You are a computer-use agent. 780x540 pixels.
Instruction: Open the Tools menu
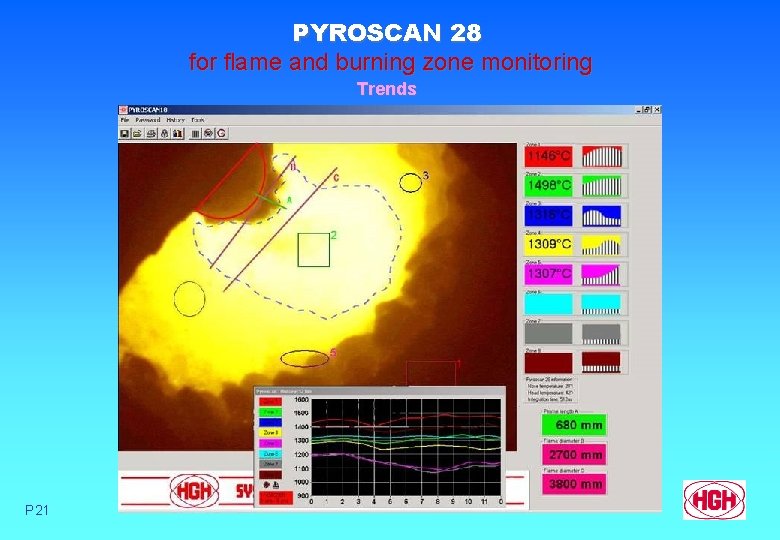(197, 120)
